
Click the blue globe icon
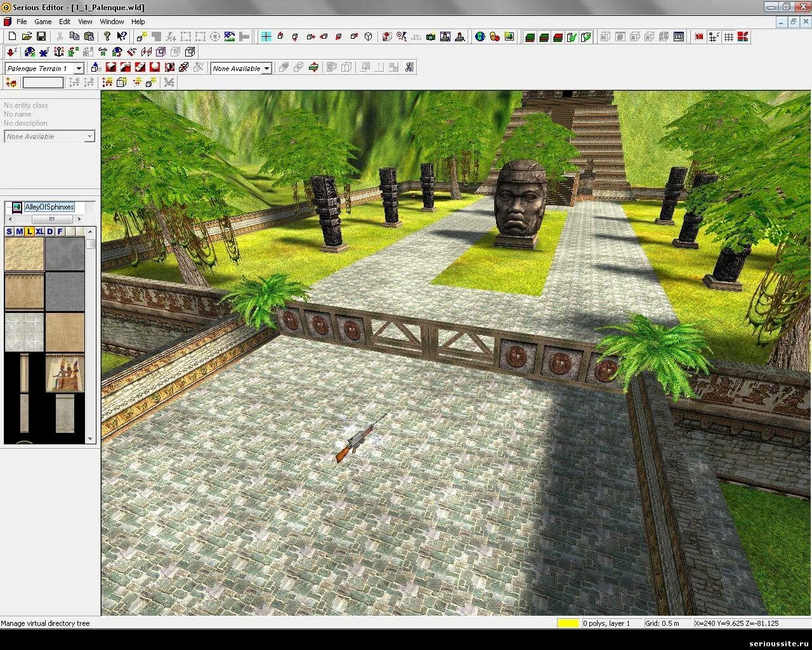[480, 37]
